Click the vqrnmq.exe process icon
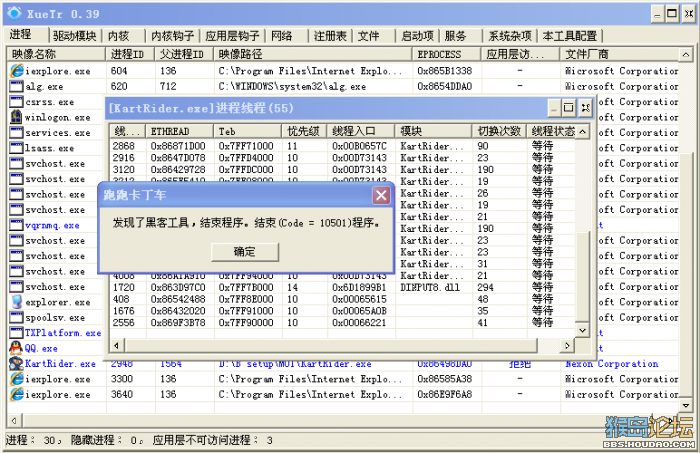Viewport: 700px width, 453px height. click(17, 225)
